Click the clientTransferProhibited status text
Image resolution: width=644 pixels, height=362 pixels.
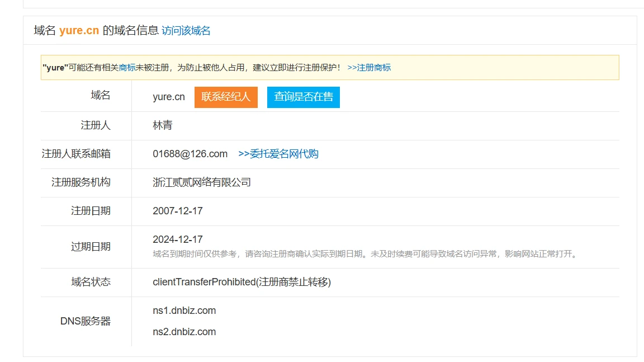click(x=241, y=282)
